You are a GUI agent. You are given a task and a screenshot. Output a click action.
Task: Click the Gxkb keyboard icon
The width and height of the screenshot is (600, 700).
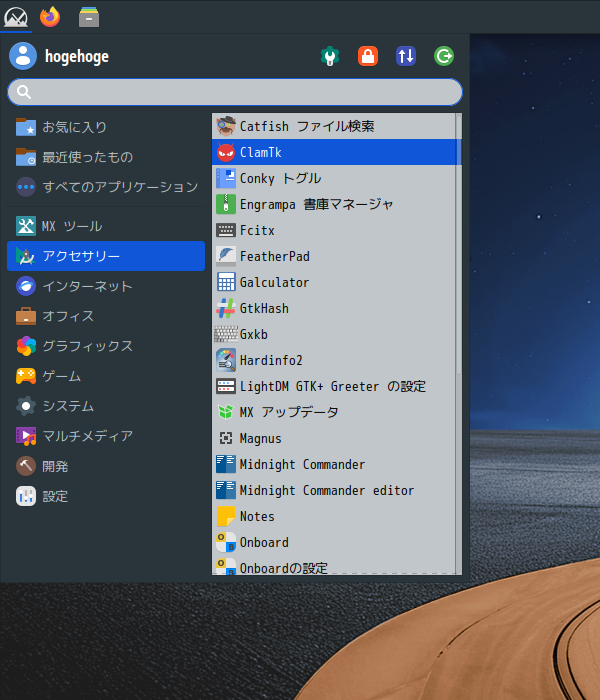click(x=226, y=334)
